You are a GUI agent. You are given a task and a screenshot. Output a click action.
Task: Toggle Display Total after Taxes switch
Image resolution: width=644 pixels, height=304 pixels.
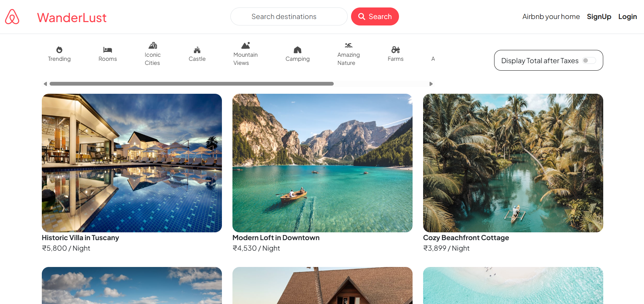589,60
